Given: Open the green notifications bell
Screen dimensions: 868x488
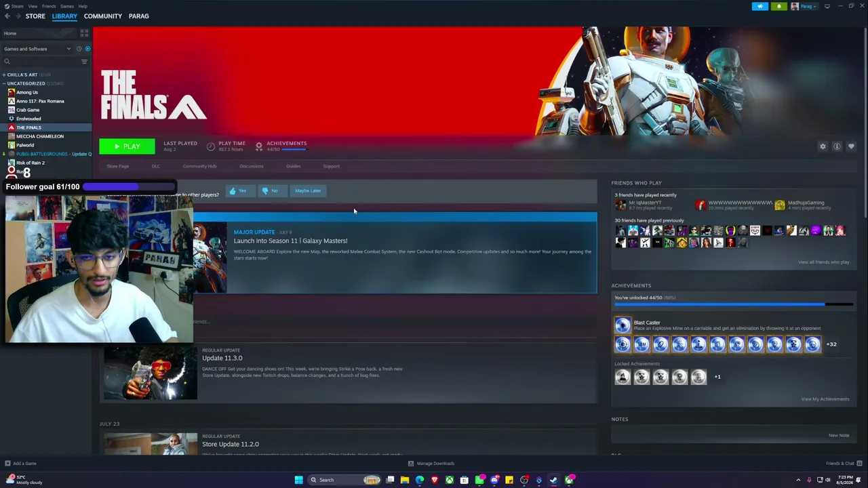Looking at the screenshot, I should [778, 6].
